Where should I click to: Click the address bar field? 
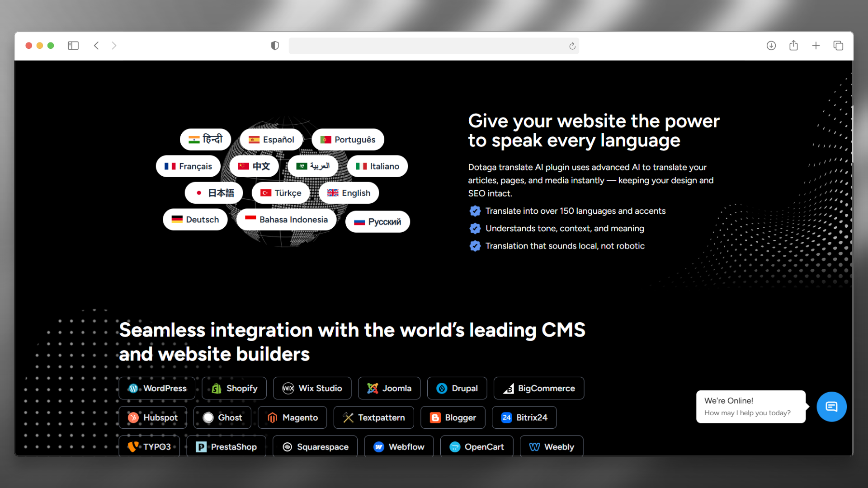(434, 46)
